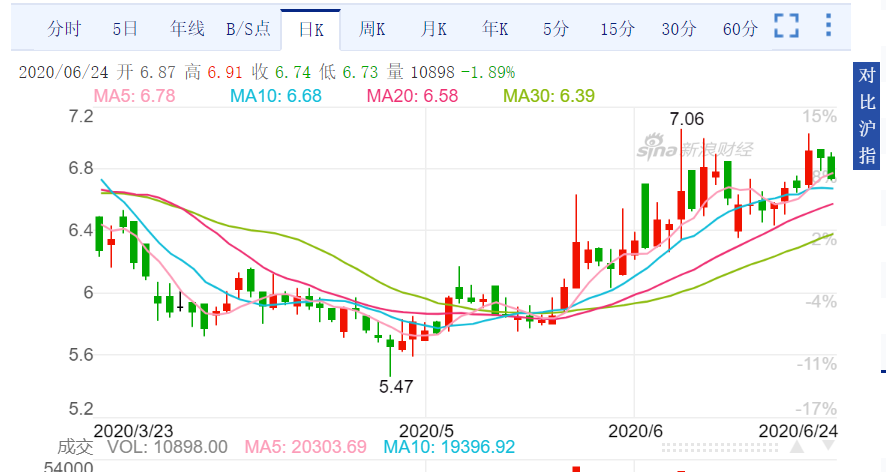
Task: Show the B/S点 tab
Action: tap(248, 29)
